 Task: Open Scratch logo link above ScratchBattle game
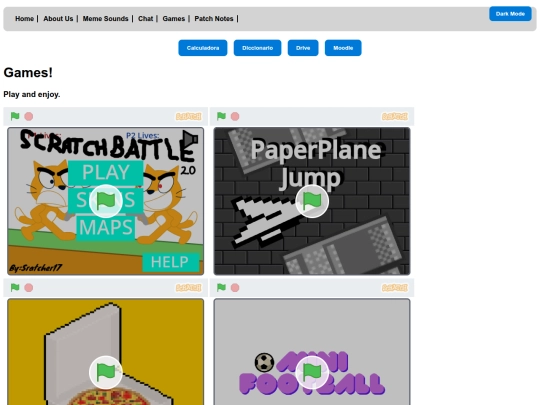[188, 116]
